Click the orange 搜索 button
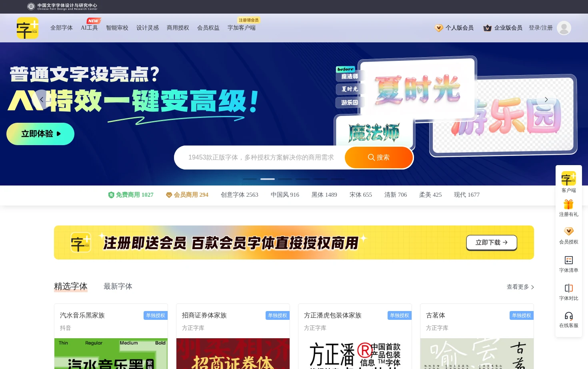Viewport: 588px width, 369px height. click(x=379, y=158)
